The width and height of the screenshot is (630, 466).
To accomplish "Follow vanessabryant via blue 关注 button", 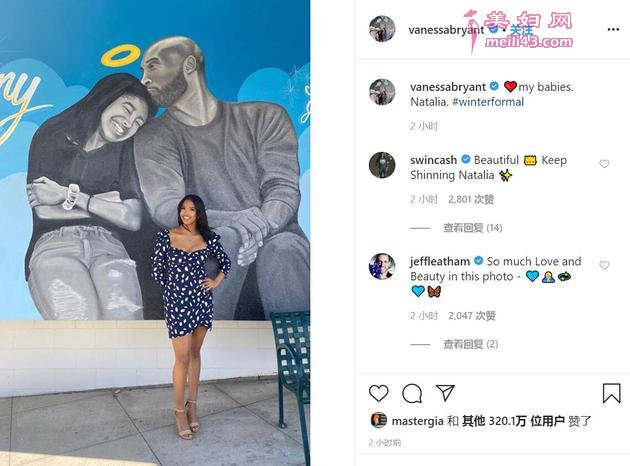I will (521, 30).
